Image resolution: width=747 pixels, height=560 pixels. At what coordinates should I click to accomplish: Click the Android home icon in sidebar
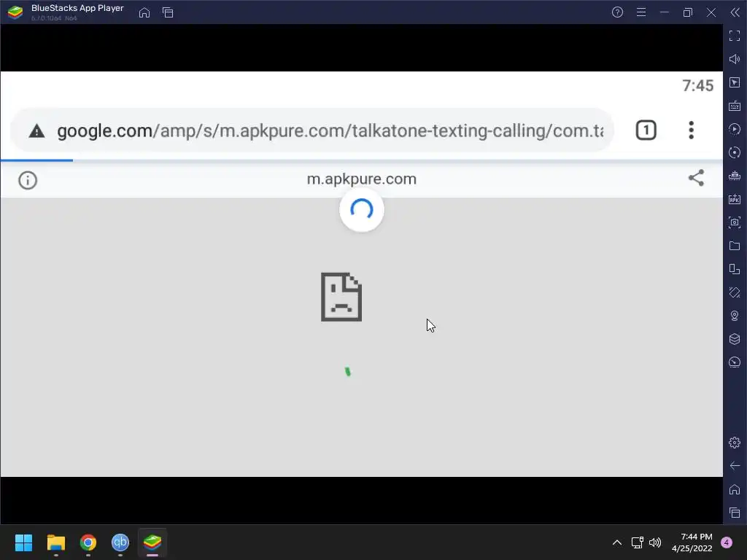pos(735,489)
